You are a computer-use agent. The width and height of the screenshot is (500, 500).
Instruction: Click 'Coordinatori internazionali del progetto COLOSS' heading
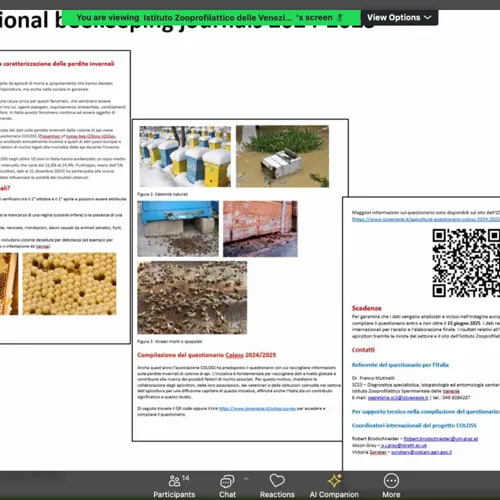pyautogui.click(x=414, y=425)
